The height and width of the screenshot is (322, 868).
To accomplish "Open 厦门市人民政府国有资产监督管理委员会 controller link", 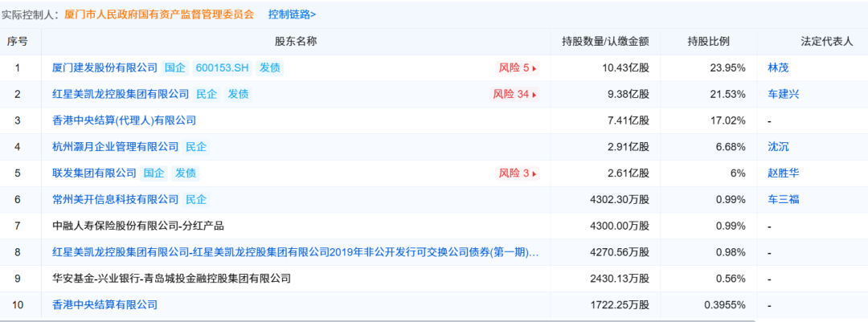I will (159, 15).
